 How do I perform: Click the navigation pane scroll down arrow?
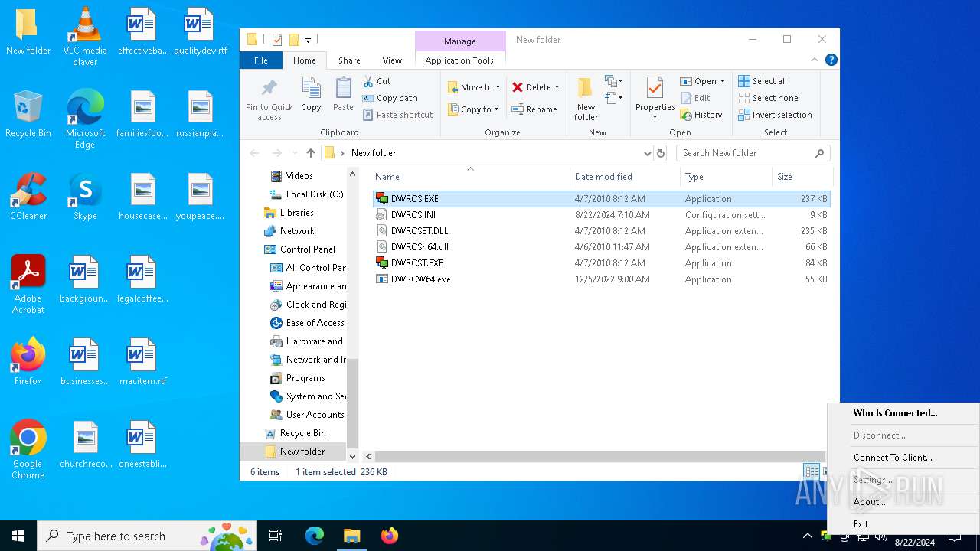(x=353, y=456)
